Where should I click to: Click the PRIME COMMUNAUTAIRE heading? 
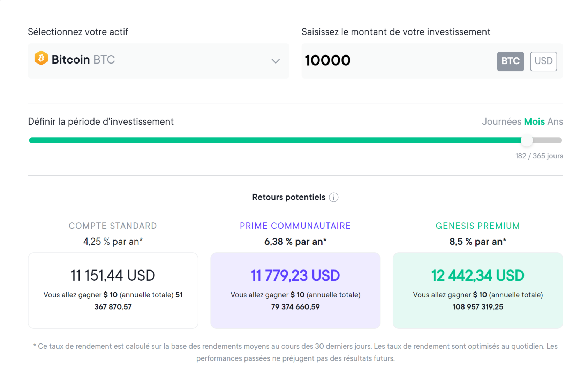pos(295,226)
